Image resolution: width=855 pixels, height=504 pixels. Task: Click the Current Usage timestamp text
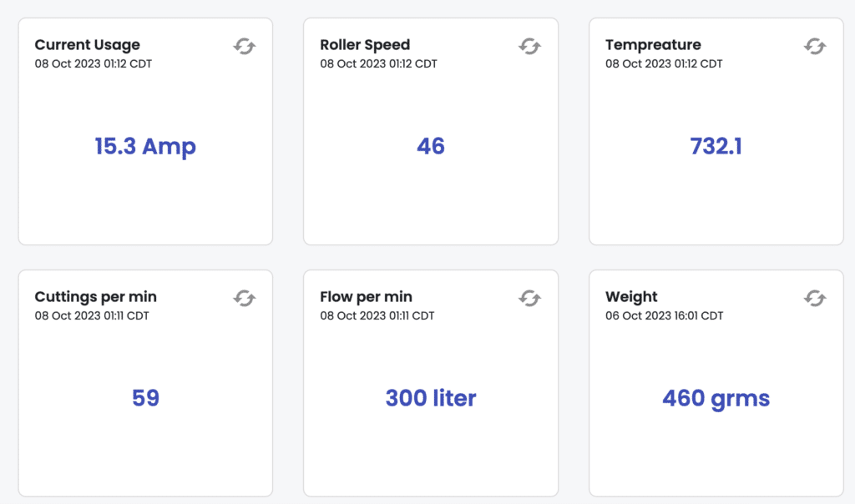pos(94,63)
